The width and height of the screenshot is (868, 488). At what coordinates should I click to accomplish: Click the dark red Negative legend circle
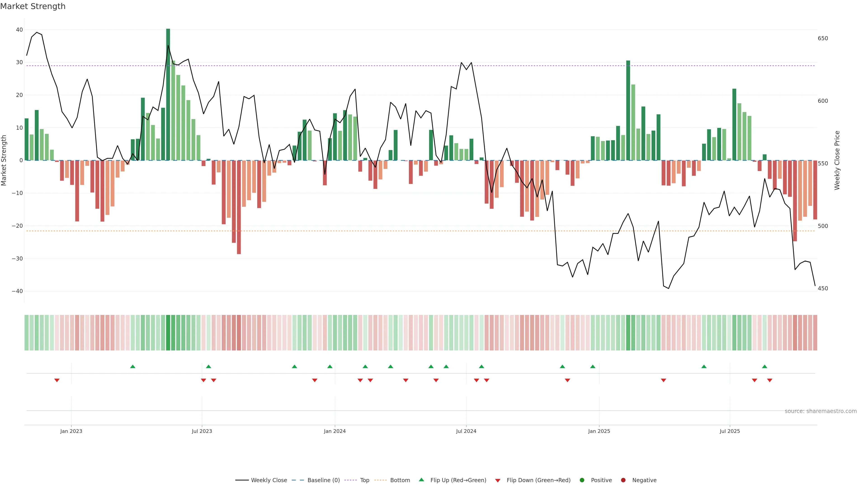pyautogui.click(x=623, y=480)
